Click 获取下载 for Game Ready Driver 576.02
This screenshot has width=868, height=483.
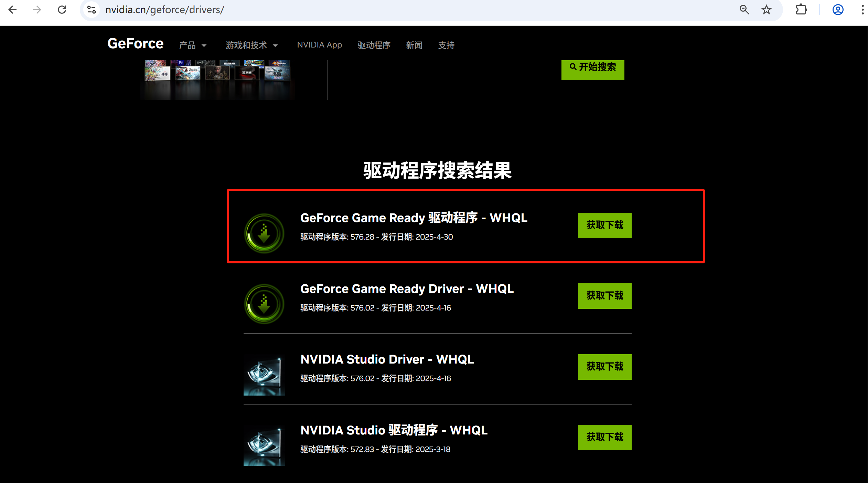tap(605, 296)
